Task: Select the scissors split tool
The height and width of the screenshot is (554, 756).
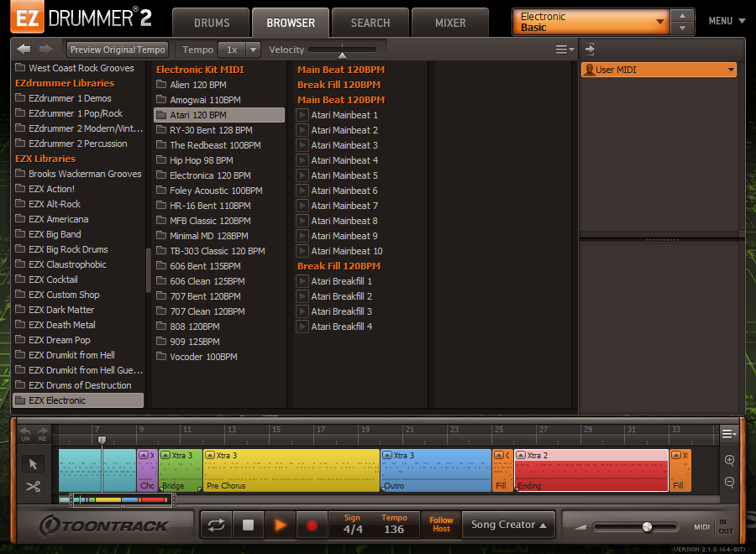Action: click(33, 486)
